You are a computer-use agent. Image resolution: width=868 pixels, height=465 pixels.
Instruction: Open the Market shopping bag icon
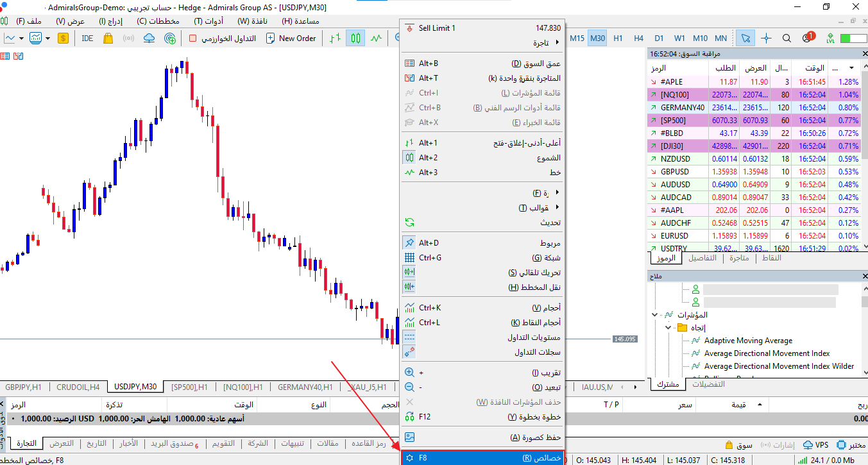click(x=108, y=38)
